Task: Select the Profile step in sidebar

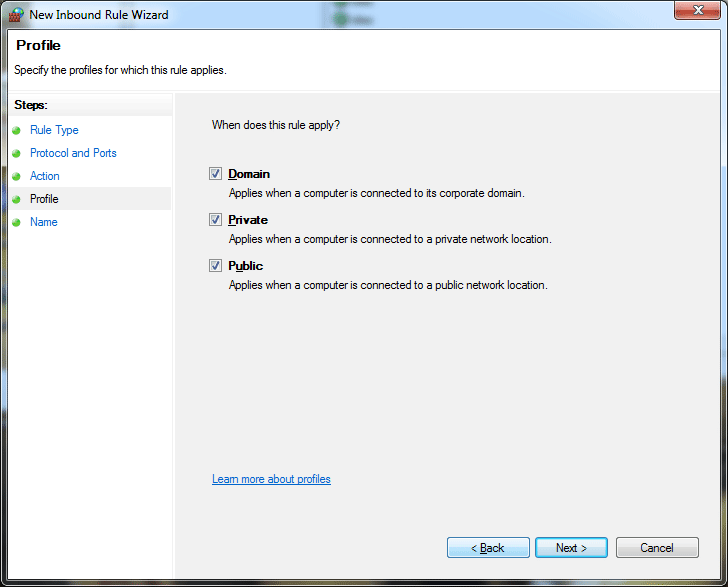Action: click(44, 199)
